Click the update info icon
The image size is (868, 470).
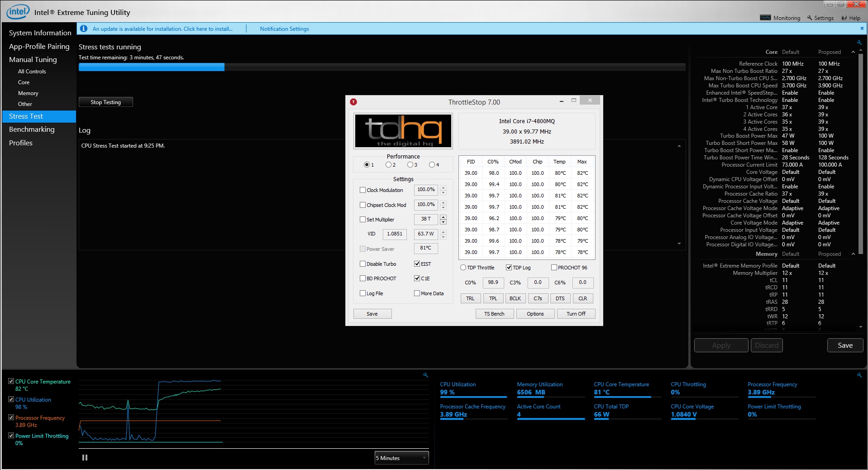tap(84, 29)
